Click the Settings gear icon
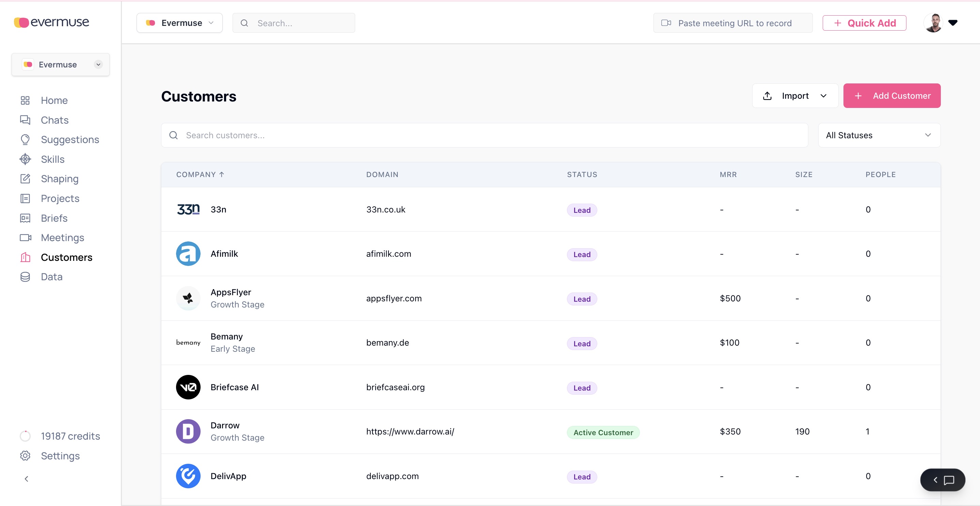 point(25,456)
